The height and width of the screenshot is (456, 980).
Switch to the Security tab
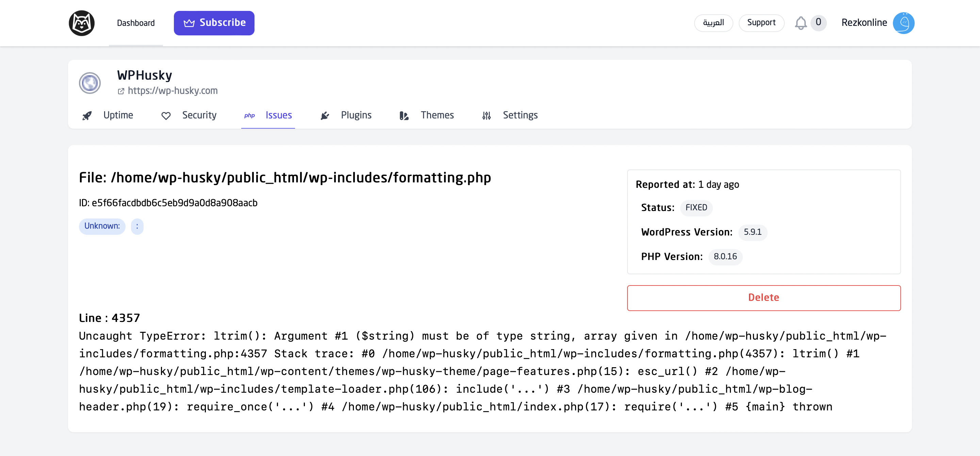(x=189, y=115)
